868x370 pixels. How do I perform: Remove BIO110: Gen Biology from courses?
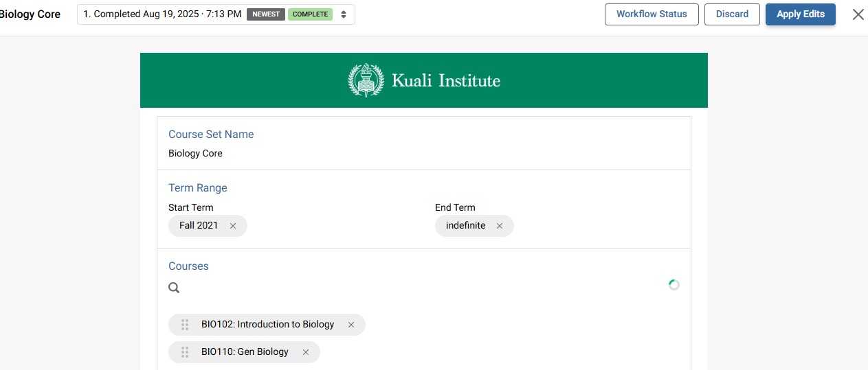306,352
